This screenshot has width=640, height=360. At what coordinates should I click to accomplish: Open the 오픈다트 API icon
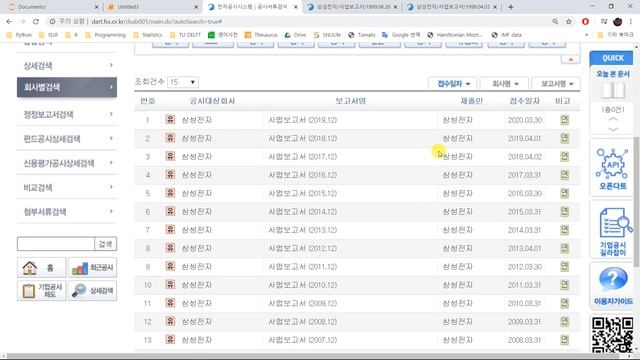[612, 169]
